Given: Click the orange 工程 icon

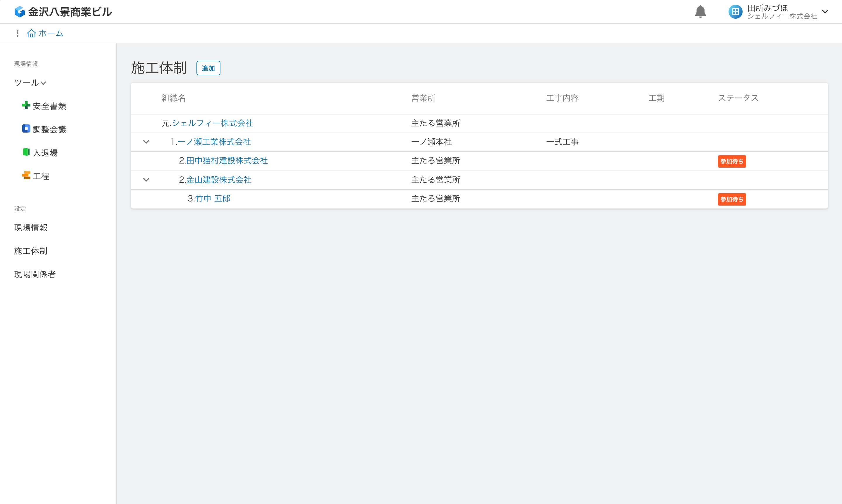Looking at the screenshot, I should pyautogui.click(x=26, y=175).
